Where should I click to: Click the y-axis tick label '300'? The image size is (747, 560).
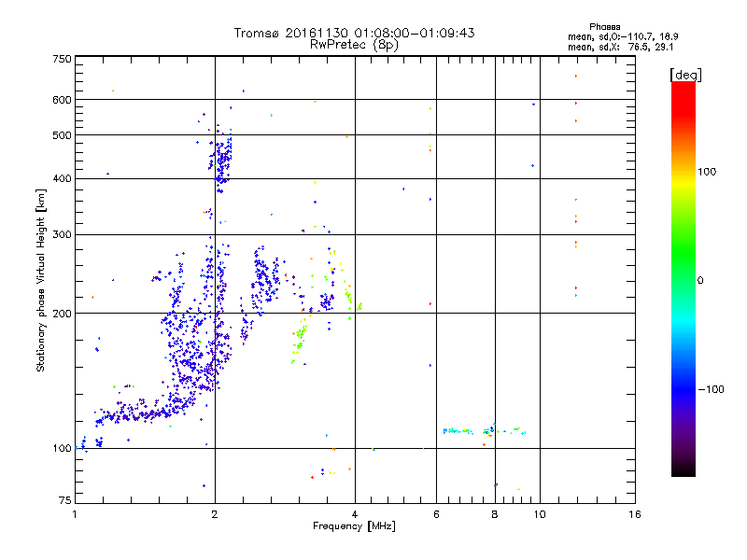[63, 234]
